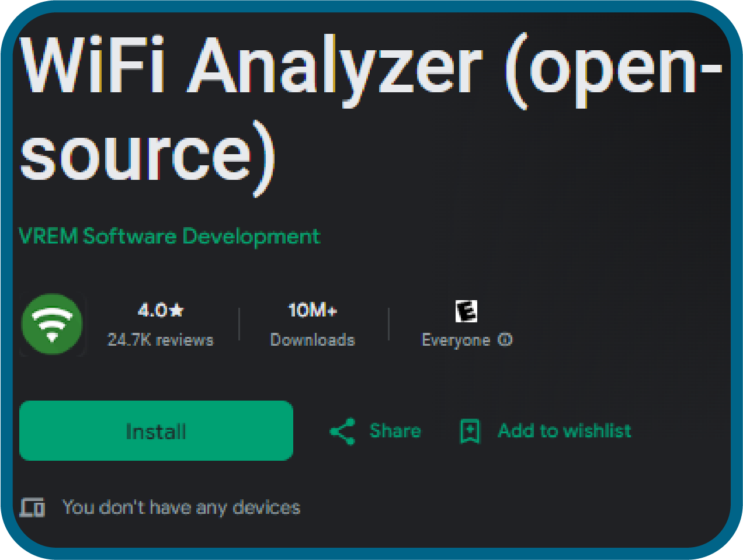Click the "(open-" part of the title
The image size is (743, 560).
pyautogui.click(x=613, y=67)
